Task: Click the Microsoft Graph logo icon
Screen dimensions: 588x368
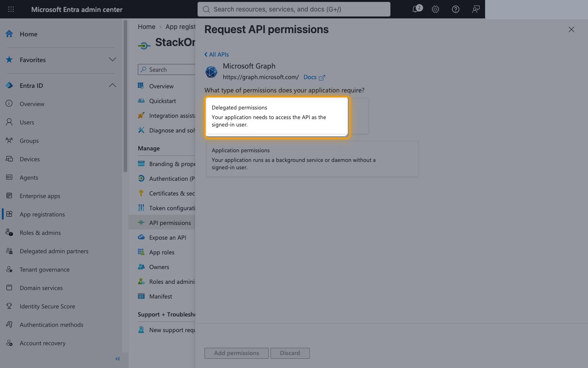Action: pos(211,72)
